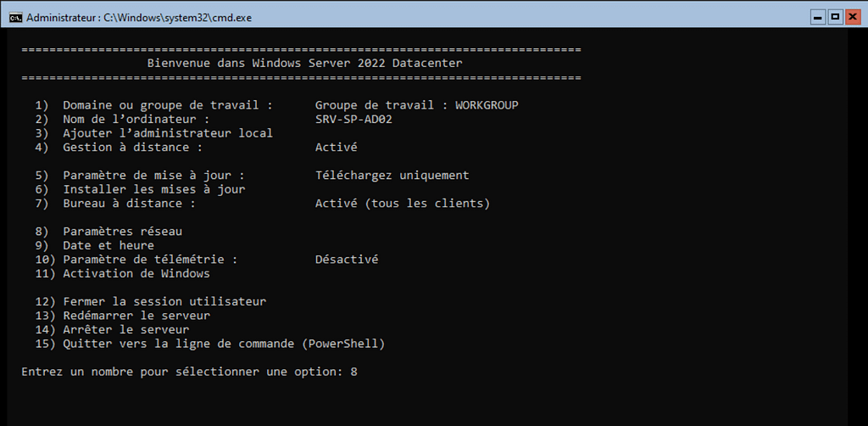Click 'Bureau à distance' option line
Viewport: 868px width, 426px height.
click(x=129, y=204)
